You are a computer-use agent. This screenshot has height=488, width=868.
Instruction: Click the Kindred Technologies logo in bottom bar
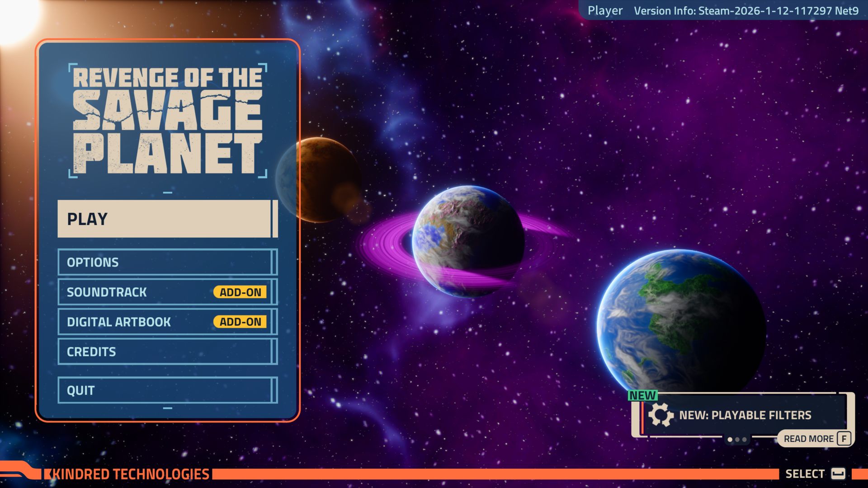point(130,474)
